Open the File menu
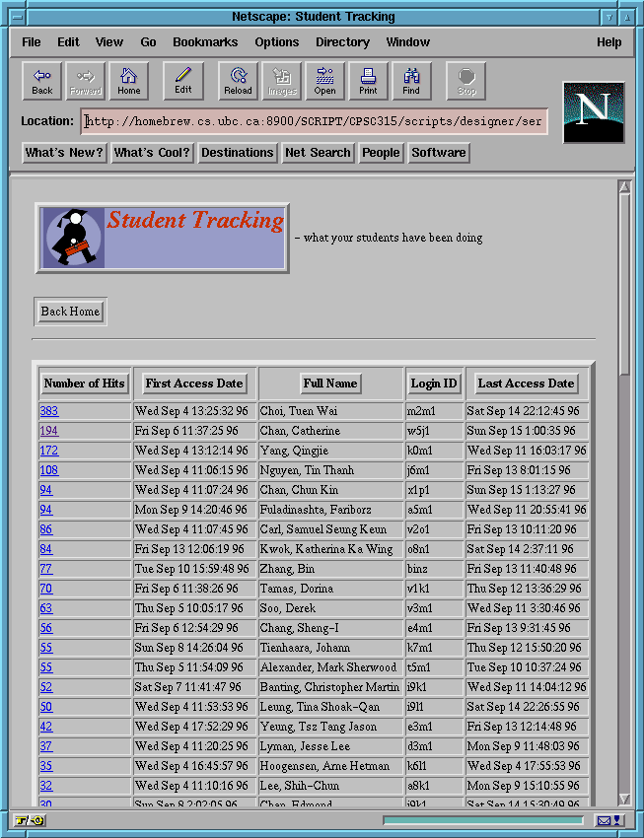Viewport: 644px width, 838px height. [x=31, y=42]
